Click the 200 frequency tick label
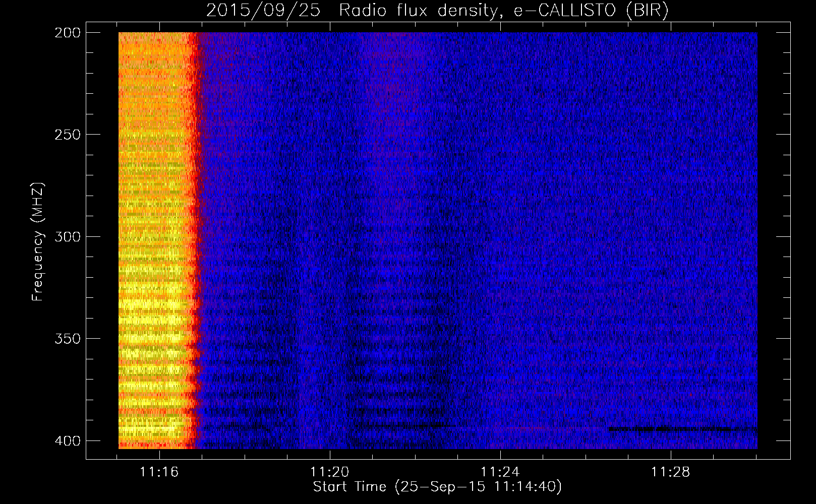 [68, 33]
